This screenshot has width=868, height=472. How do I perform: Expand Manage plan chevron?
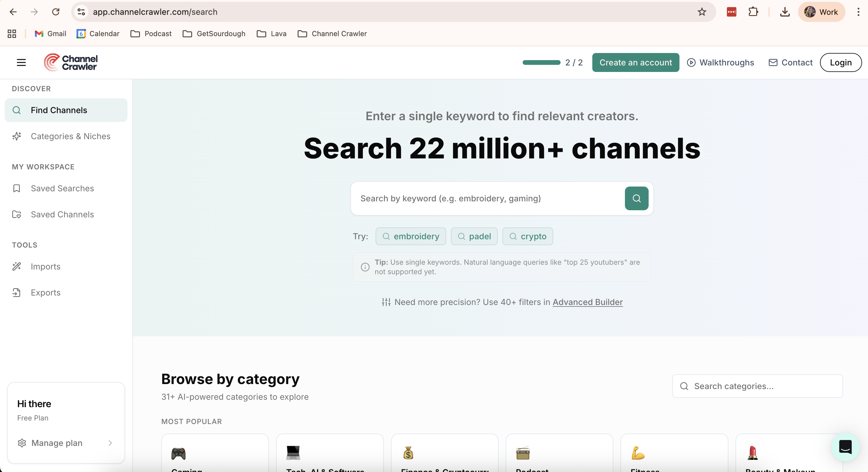tap(110, 443)
